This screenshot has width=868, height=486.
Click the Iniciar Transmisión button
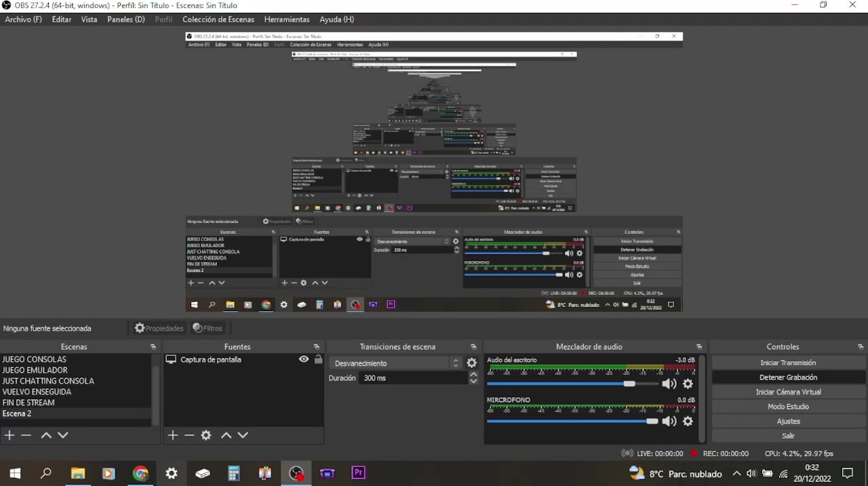coord(788,363)
